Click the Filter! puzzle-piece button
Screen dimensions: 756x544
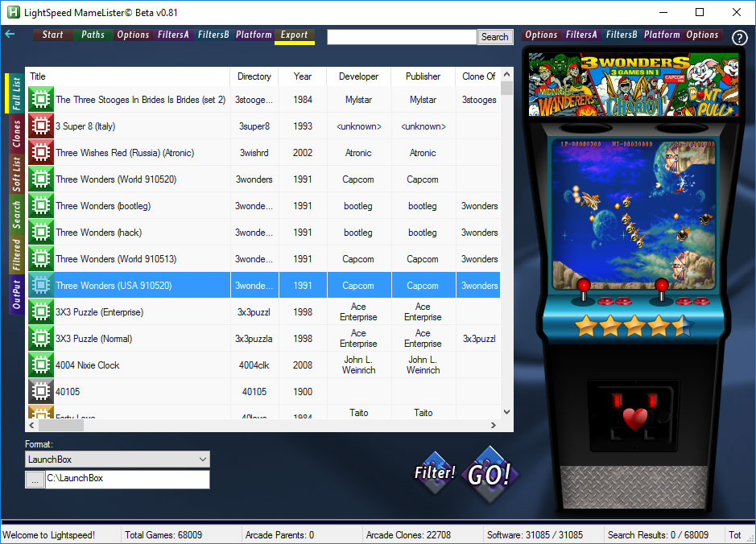pos(435,472)
